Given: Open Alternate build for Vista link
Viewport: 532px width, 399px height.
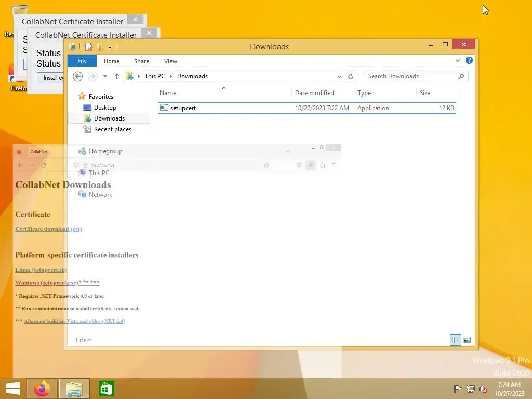Looking at the screenshot, I should (x=74, y=321).
